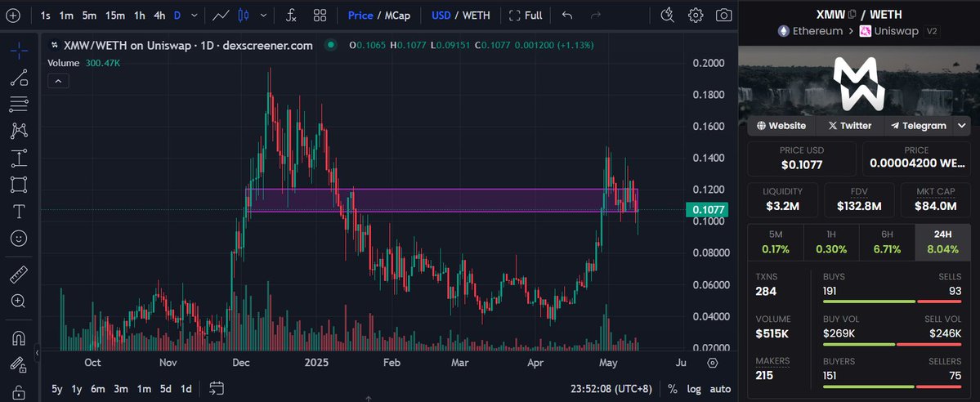This screenshot has height=402, width=980.
Task: Toggle stay in drawing mode pencil-lock
Action: click(19, 365)
